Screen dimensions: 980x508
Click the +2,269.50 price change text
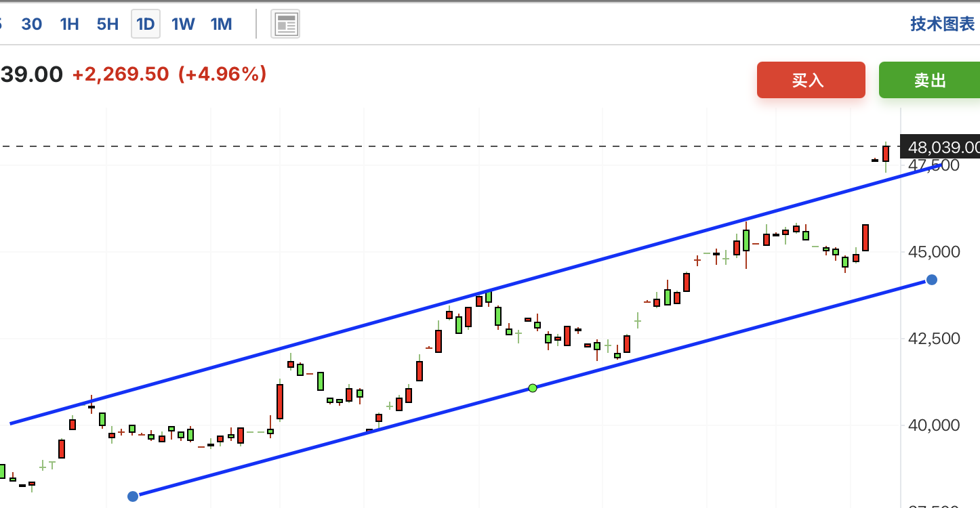pyautogui.click(x=120, y=74)
